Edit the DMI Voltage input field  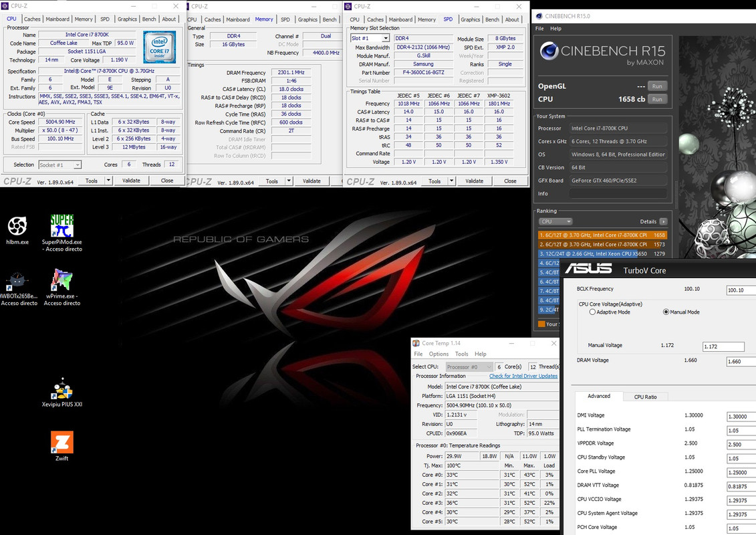(x=741, y=417)
